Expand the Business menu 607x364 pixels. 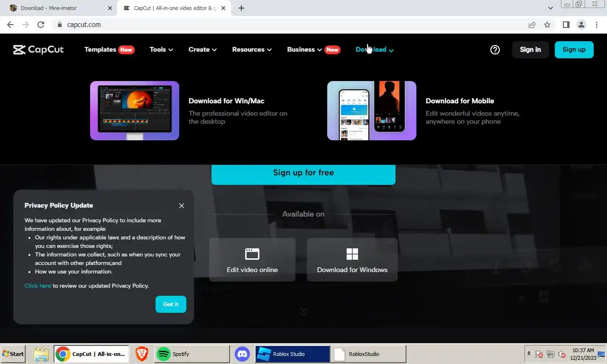pyautogui.click(x=304, y=49)
